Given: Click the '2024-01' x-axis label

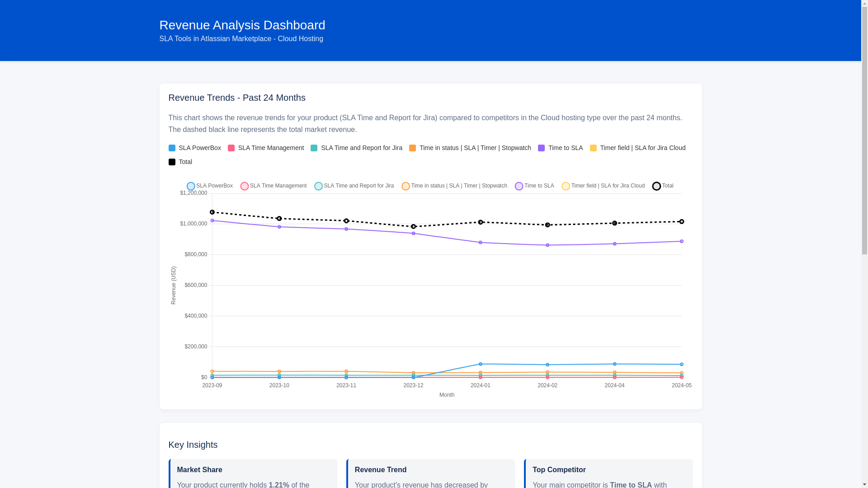Looking at the screenshot, I should pyautogui.click(x=481, y=385).
